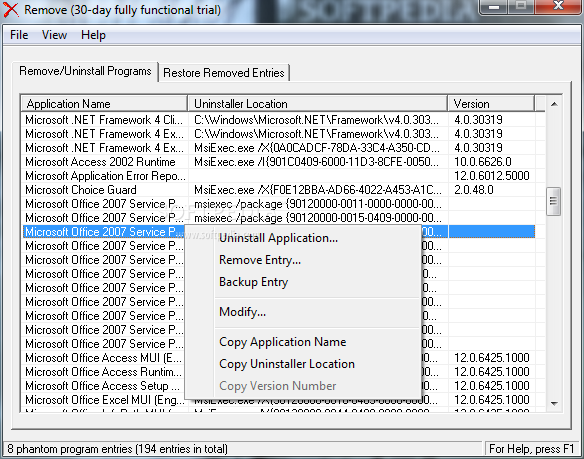Click scrollbar up arrow of program list
Screen dimensions: 584x459
click(x=554, y=104)
